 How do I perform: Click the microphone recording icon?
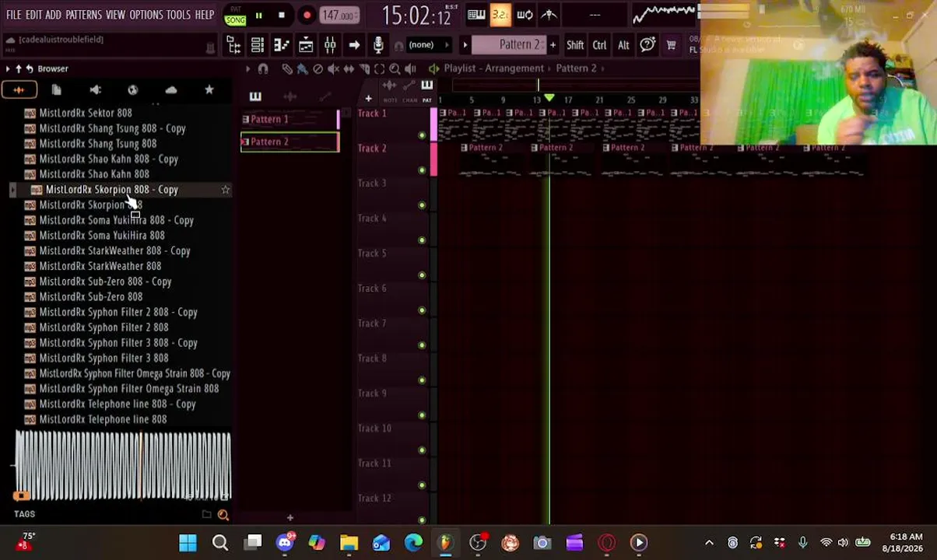(x=378, y=45)
